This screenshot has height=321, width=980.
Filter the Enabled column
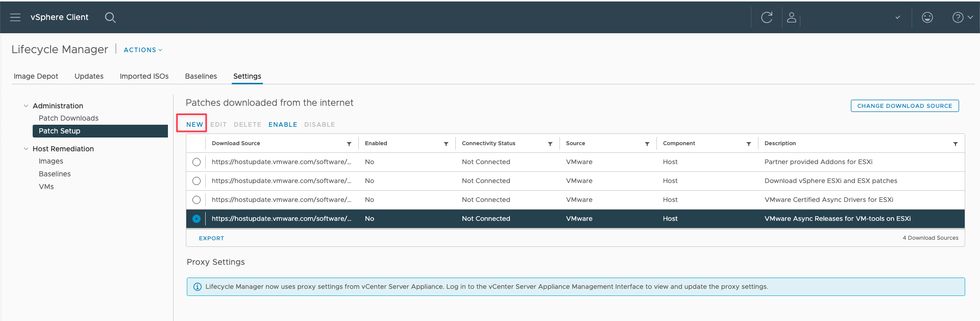tap(446, 144)
